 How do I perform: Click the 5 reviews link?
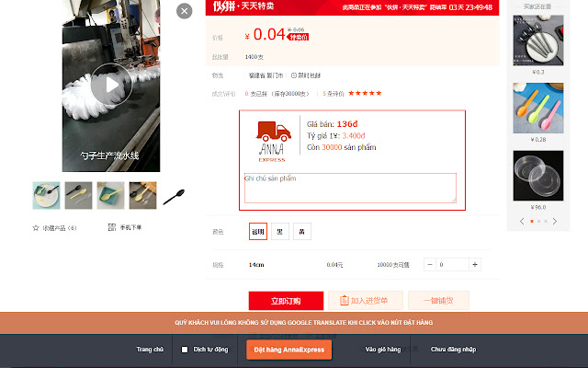click(x=333, y=94)
